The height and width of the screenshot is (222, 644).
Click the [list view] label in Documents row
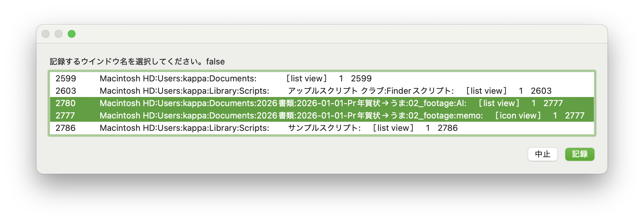[x=306, y=78]
